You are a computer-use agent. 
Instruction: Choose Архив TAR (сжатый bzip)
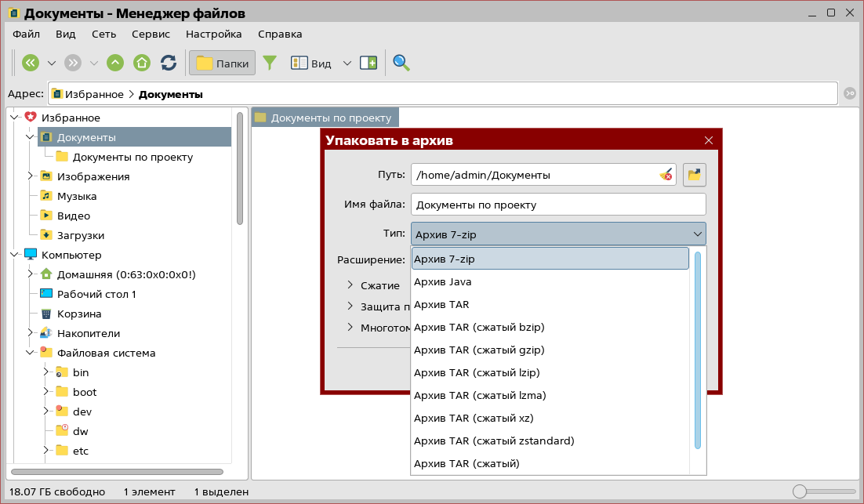tap(550, 327)
